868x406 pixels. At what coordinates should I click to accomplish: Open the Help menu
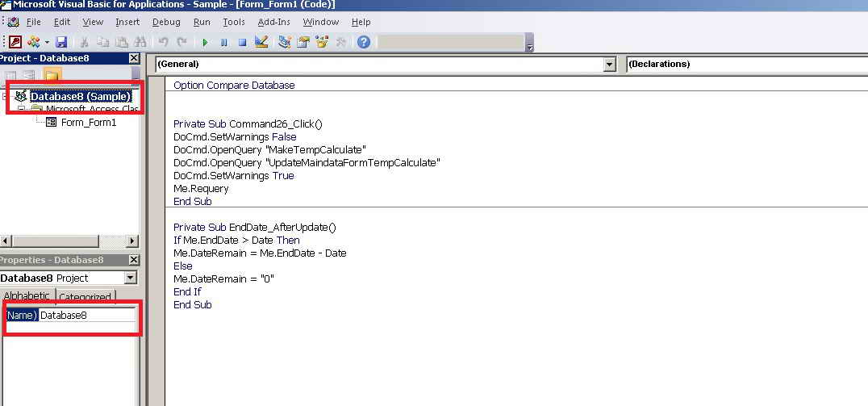click(361, 22)
